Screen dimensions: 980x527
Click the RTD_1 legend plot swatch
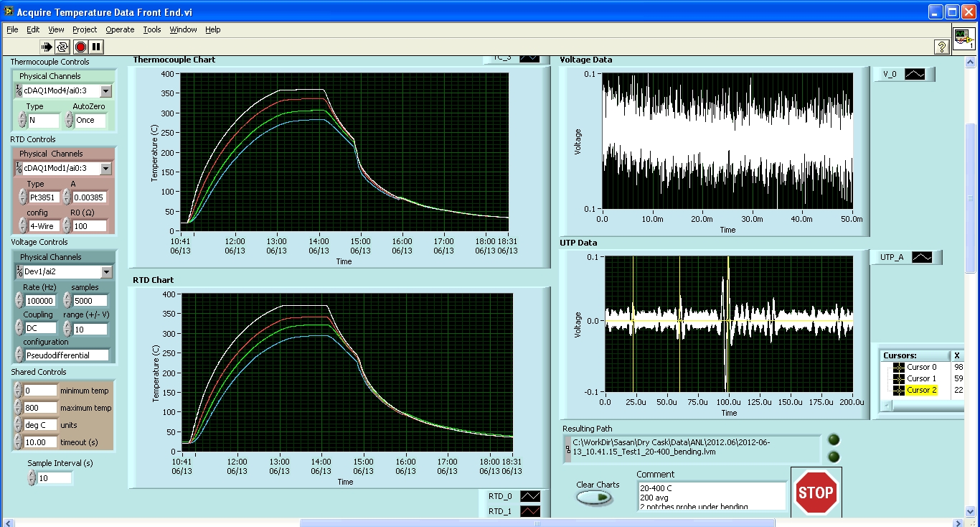529,511
